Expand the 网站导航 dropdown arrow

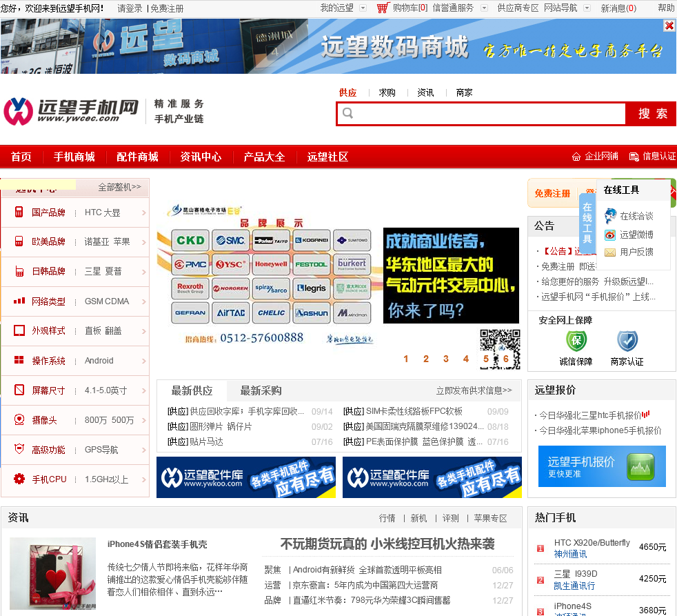[x=587, y=8]
